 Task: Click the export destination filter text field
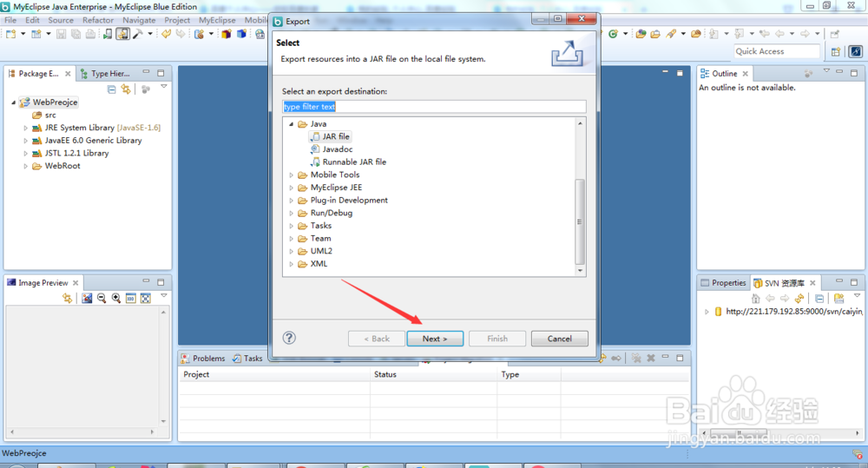coord(434,106)
